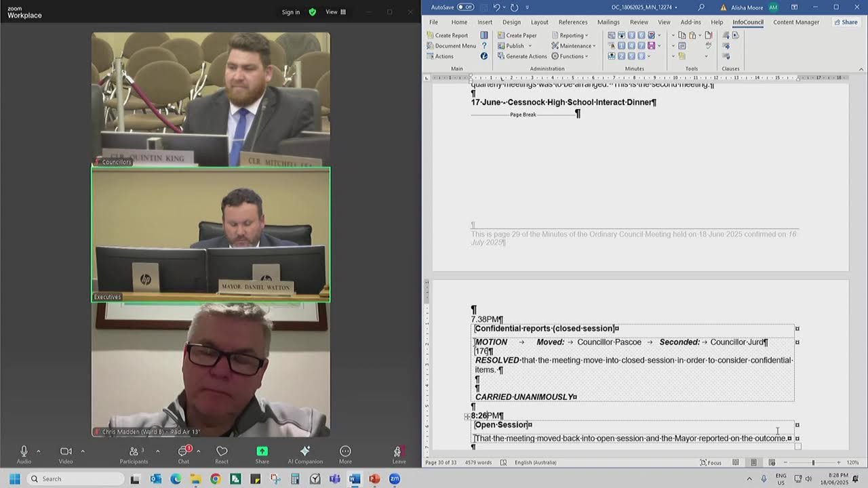The width and height of the screenshot is (868, 488).
Task: Click the zoom out minus button
Action: (785, 462)
